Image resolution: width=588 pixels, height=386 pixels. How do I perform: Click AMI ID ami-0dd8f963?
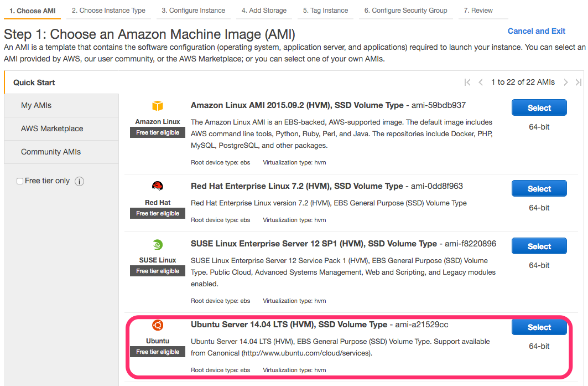click(437, 186)
